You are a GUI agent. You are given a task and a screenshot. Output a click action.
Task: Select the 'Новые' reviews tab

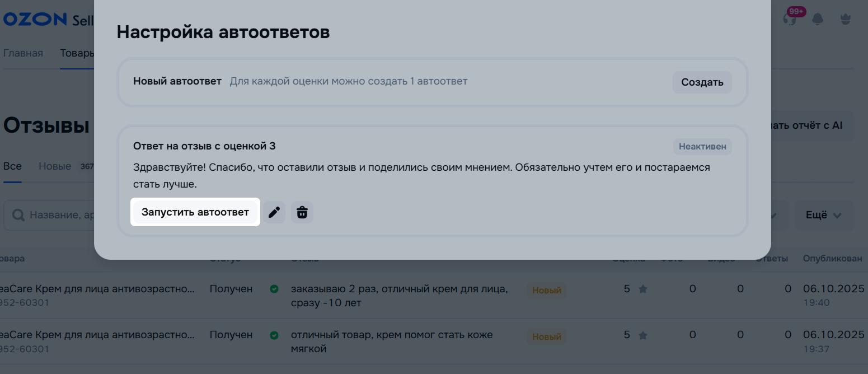pyautogui.click(x=55, y=166)
